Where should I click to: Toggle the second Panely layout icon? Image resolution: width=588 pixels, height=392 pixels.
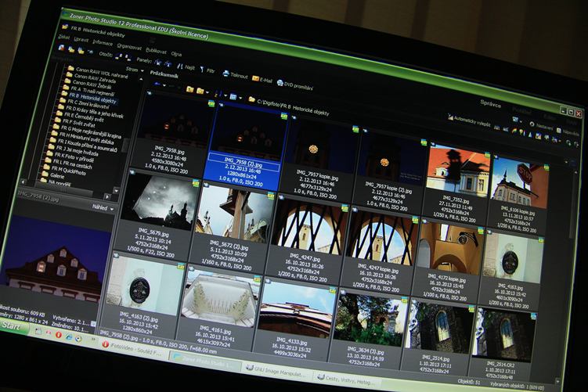pos(168,63)
